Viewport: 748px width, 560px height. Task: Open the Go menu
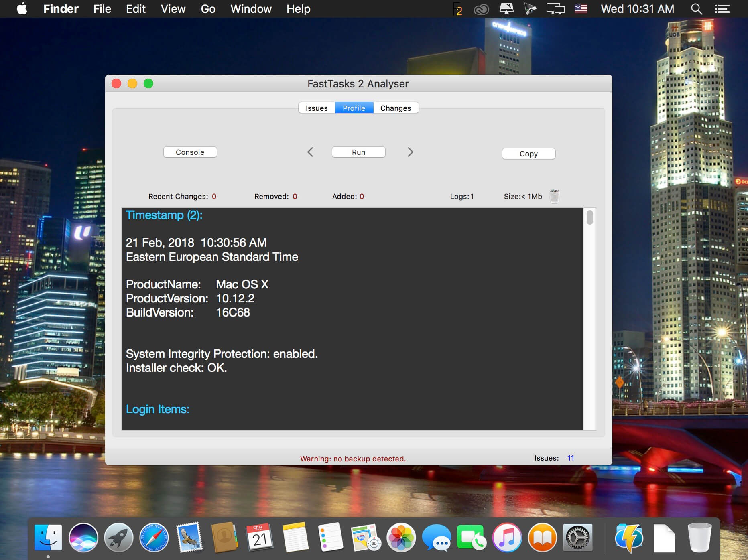coord(208,9)
